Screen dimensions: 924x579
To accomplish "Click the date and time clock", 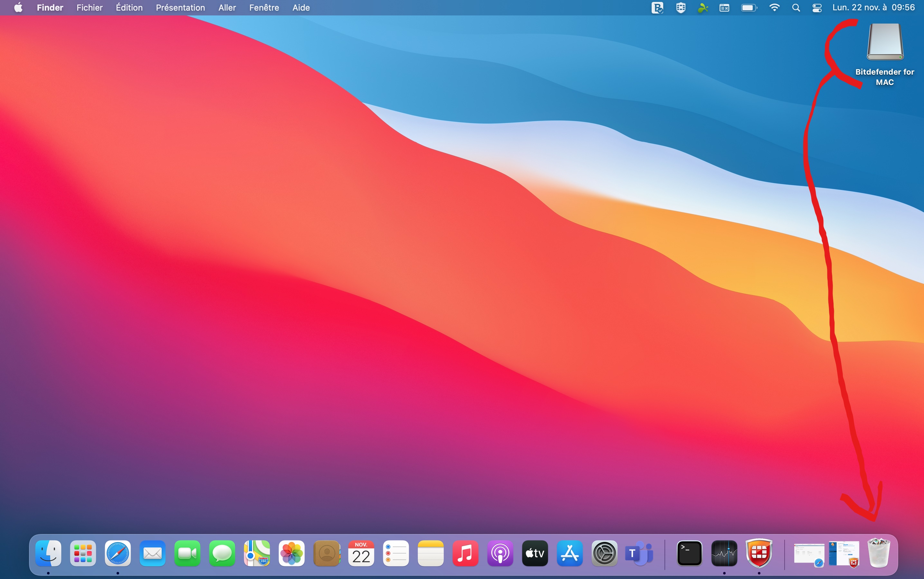I will click(873, 8).
